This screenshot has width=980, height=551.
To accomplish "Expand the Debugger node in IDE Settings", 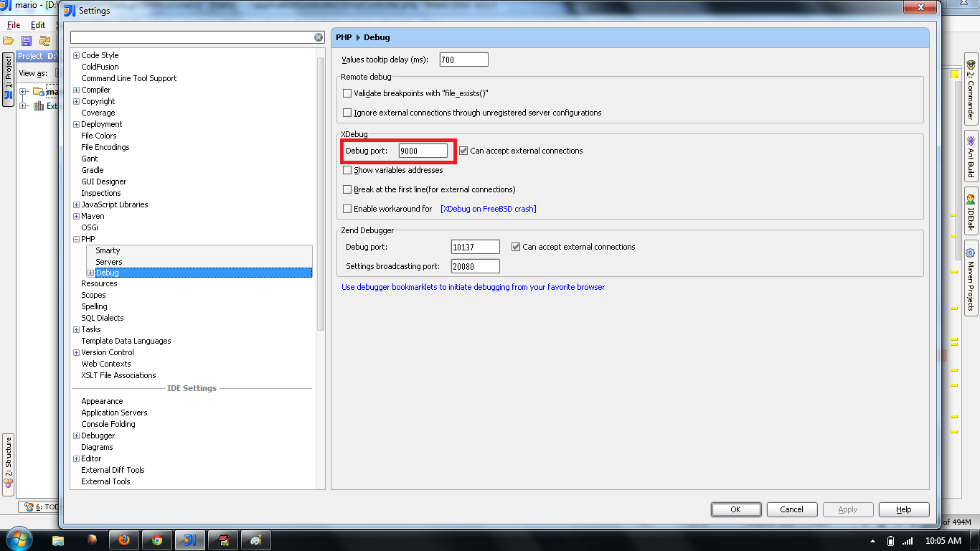I will [x=76, y=435].
